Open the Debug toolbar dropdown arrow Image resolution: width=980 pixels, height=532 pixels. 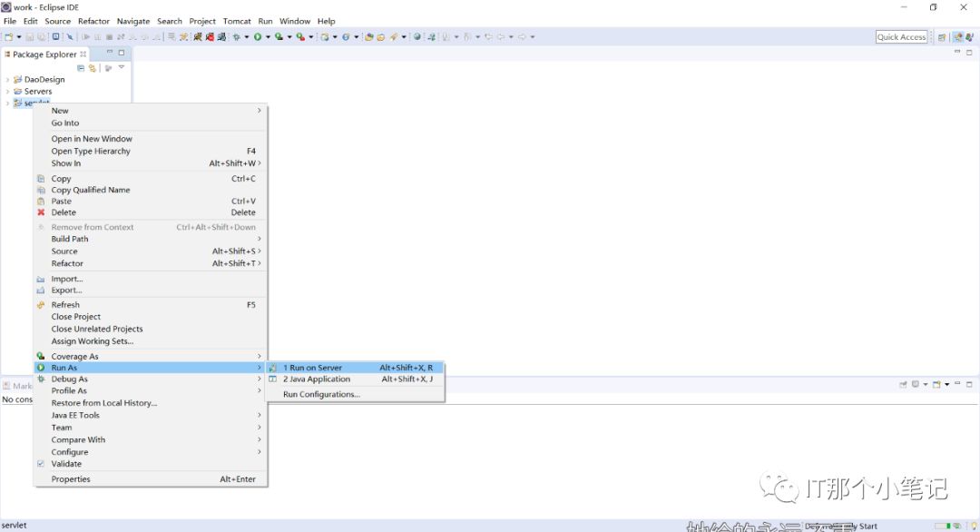point(246,37)
